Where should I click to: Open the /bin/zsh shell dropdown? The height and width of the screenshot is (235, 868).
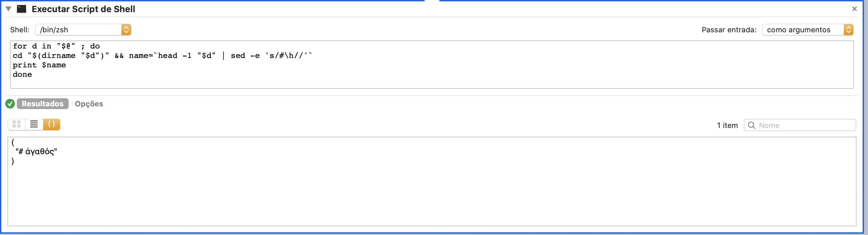(83, 30)
